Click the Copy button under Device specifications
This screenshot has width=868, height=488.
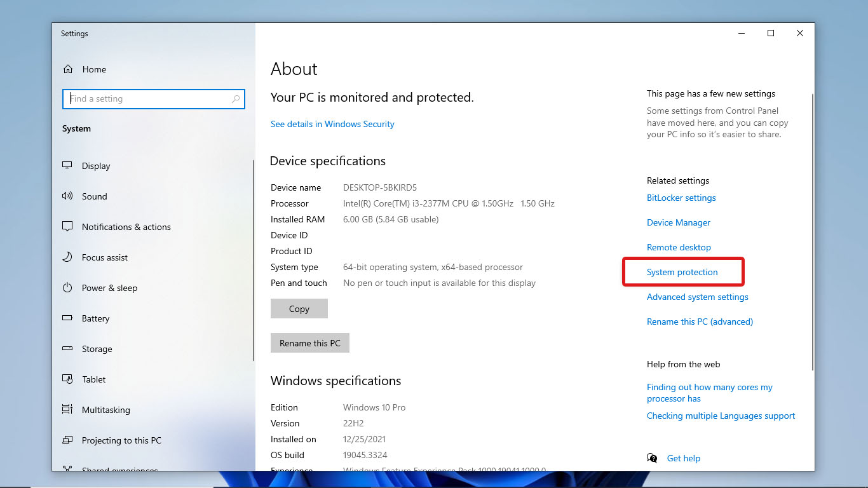tap(299, 309)
